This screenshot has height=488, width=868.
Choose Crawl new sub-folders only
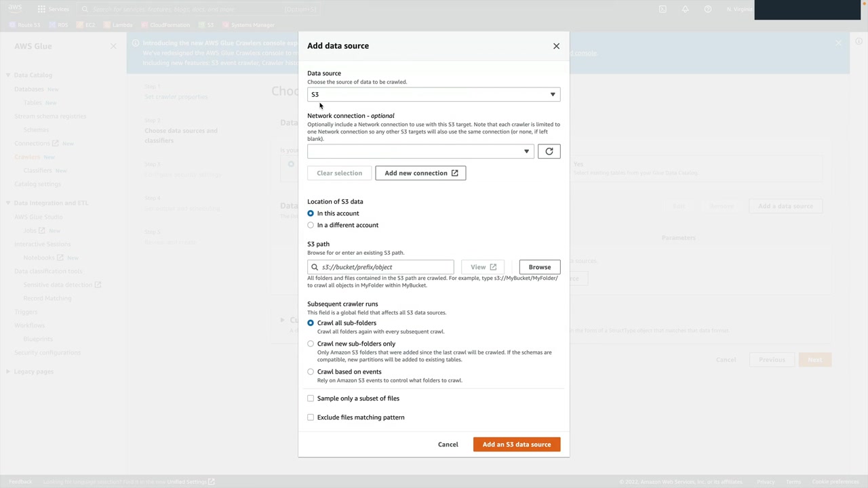311,344
